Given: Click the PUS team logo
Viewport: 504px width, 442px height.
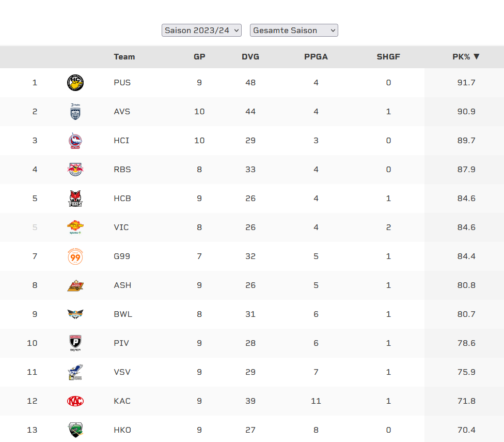Looking at the screenshot, I should (x=75, y=83).
